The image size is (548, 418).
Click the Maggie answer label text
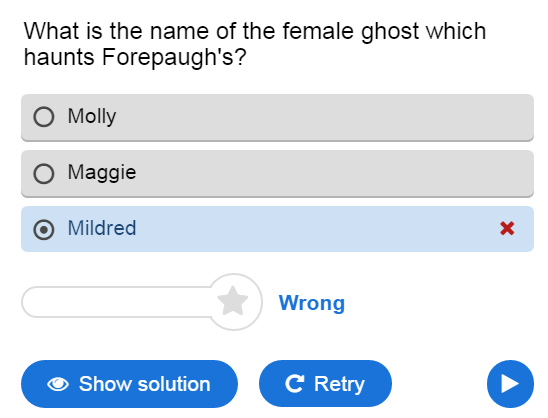coord(102,172)
